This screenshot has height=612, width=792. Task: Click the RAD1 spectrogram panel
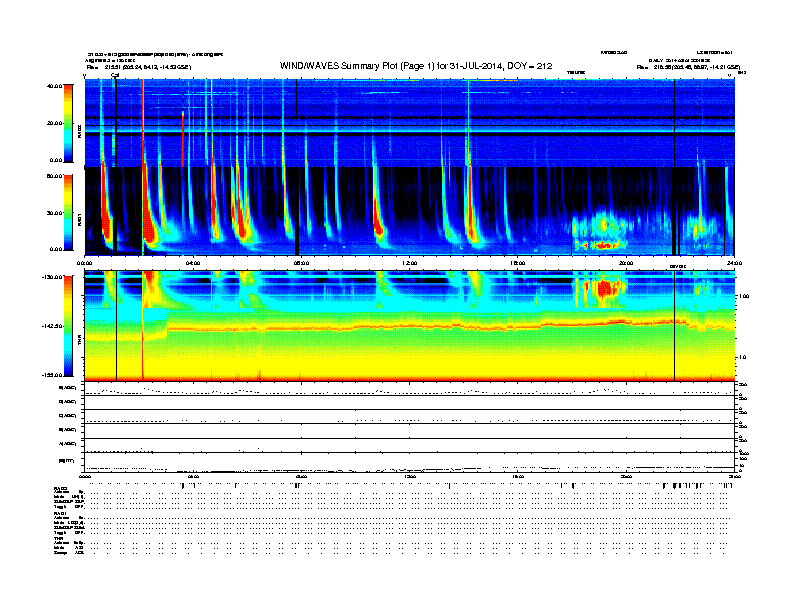point(409,211)
